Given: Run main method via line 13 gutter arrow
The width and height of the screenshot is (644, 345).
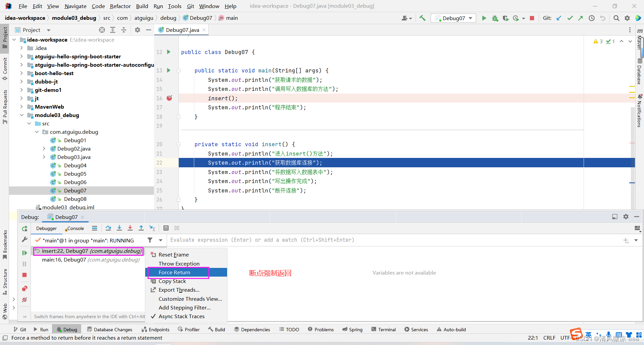Looking at the screenshot, I should 169,70.
